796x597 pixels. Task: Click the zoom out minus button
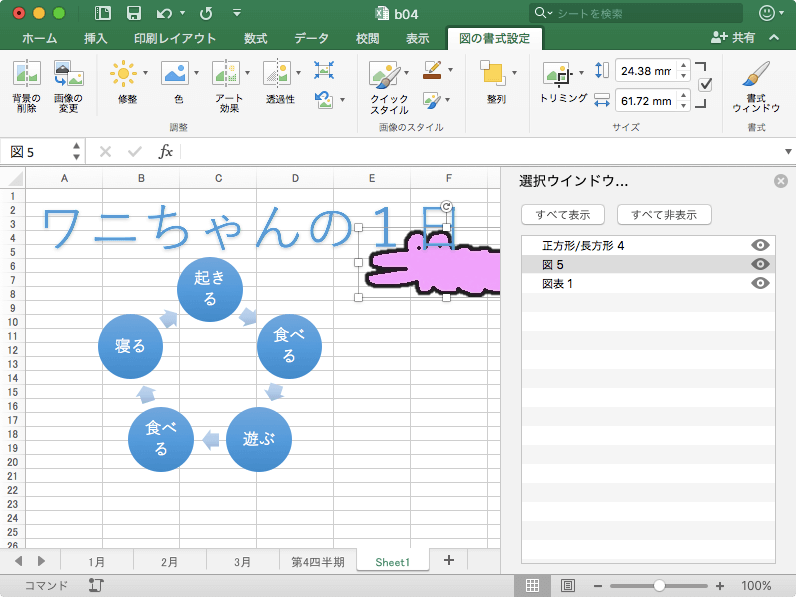pos(598,586)
